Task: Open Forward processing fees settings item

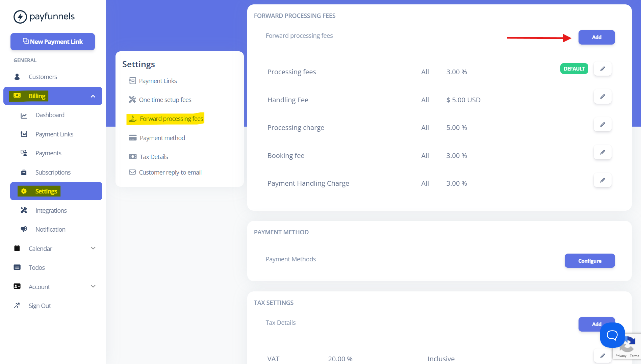Action: pyautogui.click(x=166, y=119)
